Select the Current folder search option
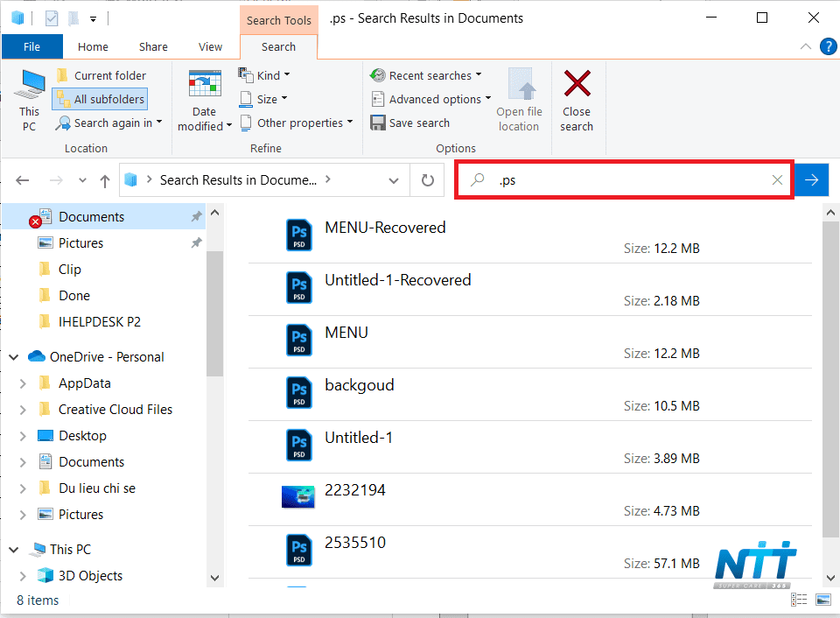Image resolution: width=840 pixels, height=618 pixels. [101, 75]
